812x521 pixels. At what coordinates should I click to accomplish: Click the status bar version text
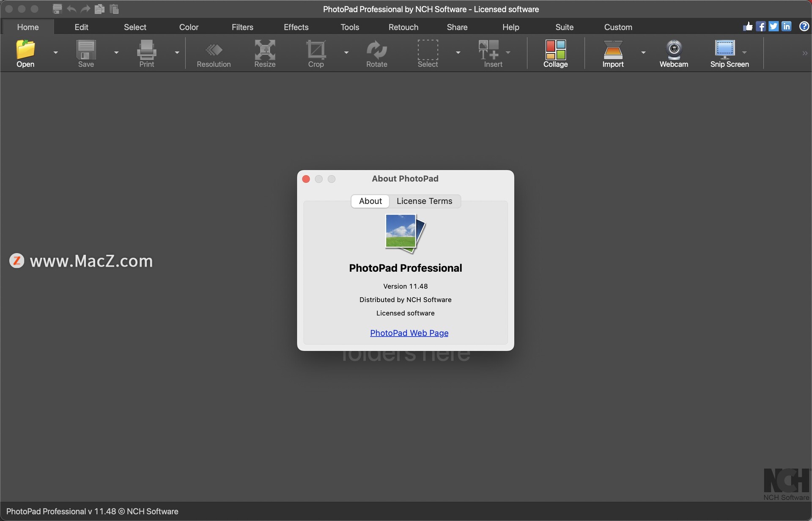click(x=92, y=511)
